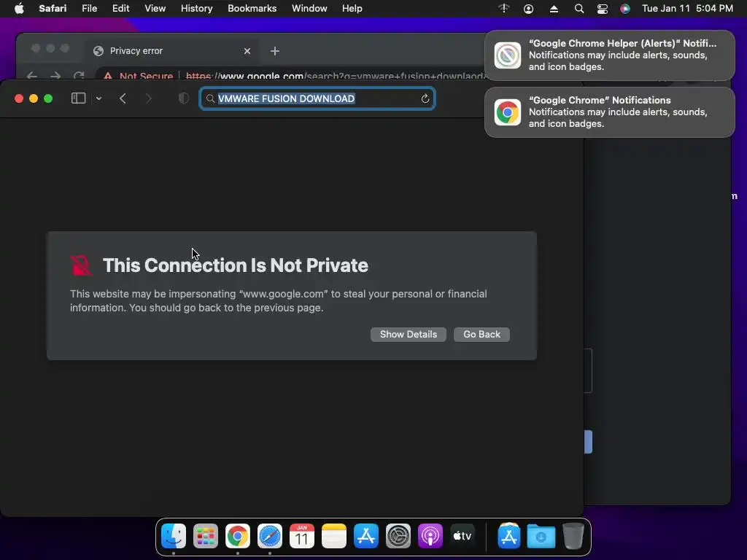747x560 pixels.
Task: Select Chrome 'Privacy error' tab
Action: pos(172,51)
